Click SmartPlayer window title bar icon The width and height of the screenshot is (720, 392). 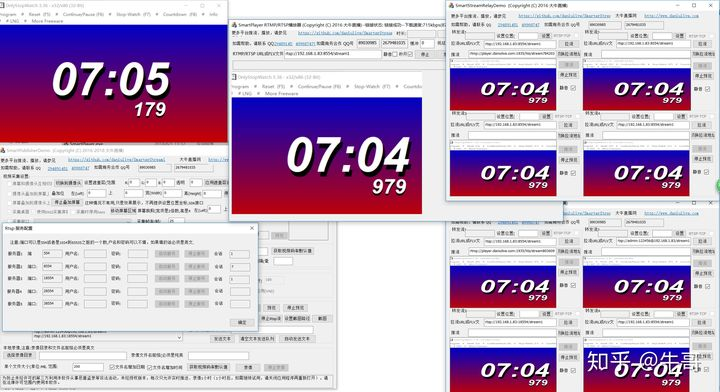pos(234,25)
